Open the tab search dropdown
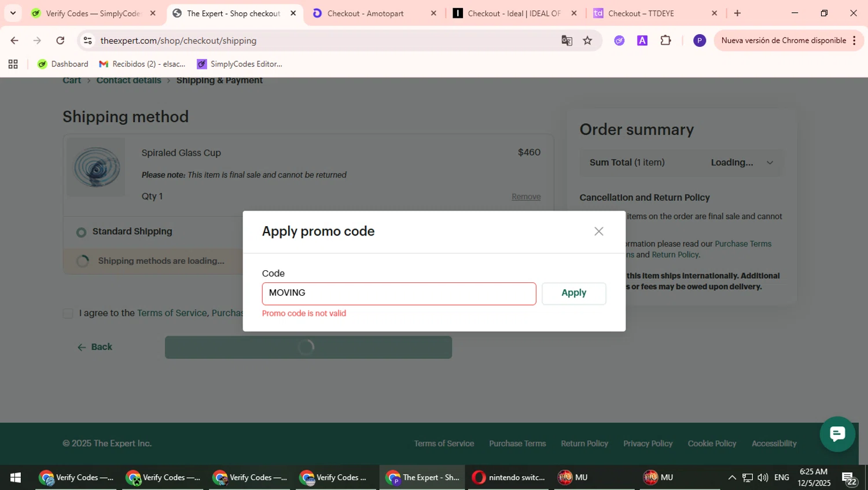This screenshot has width=868, height=490. coord(13,13)
